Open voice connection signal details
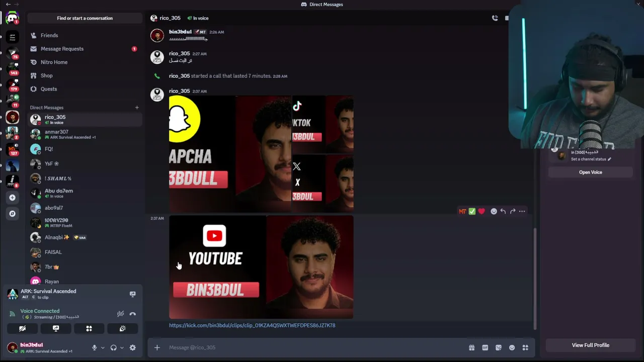 pos(12,314)
